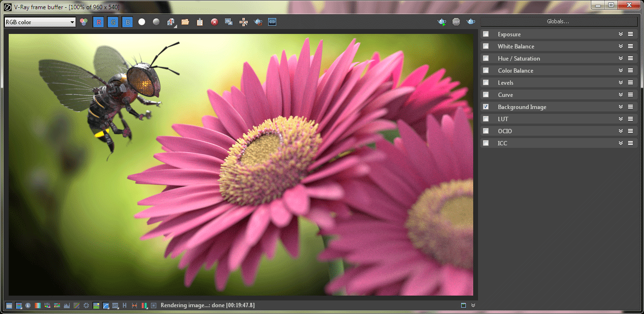Screen dimensions: 644x314
Task: Enable the White Balance checkbox
Action: coord(486,46)
